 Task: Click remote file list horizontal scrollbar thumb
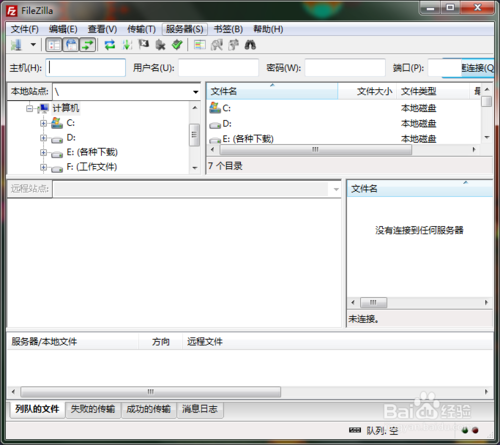(373, 302)
